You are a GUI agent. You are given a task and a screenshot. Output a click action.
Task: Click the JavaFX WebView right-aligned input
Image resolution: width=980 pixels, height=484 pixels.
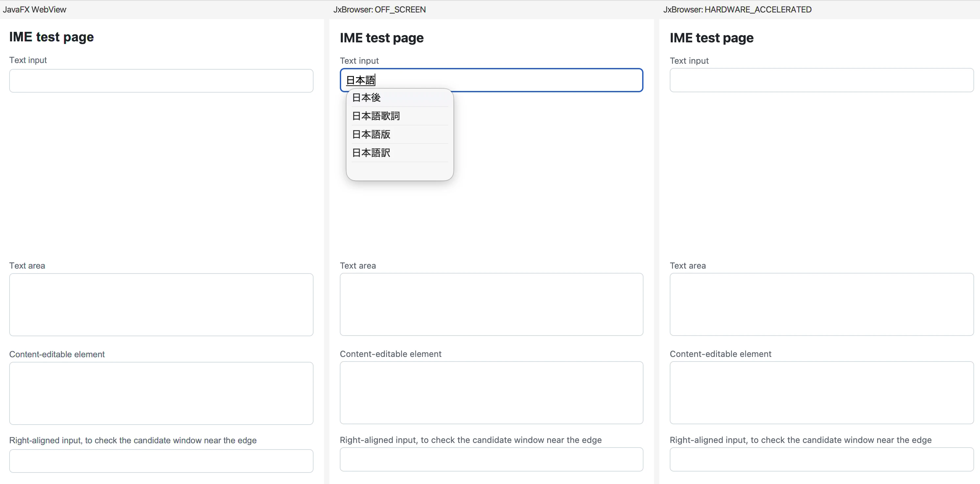[161, 461]
